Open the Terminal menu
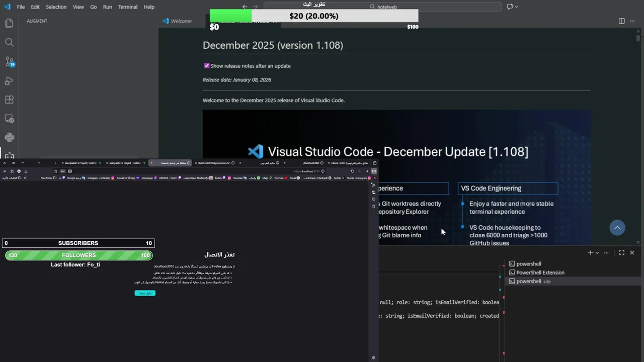The image size is (644, 362). (128, 7)
